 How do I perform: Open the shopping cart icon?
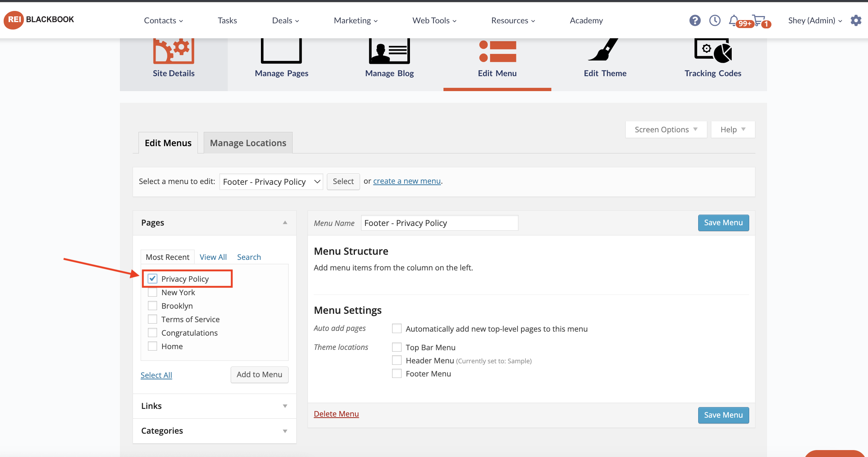coord(759,20)
